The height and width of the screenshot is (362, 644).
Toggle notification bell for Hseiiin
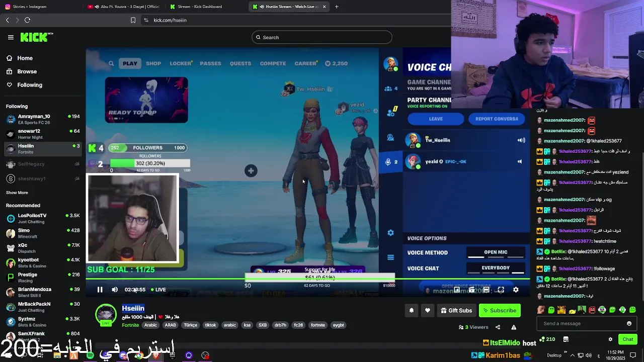point(411,311)
